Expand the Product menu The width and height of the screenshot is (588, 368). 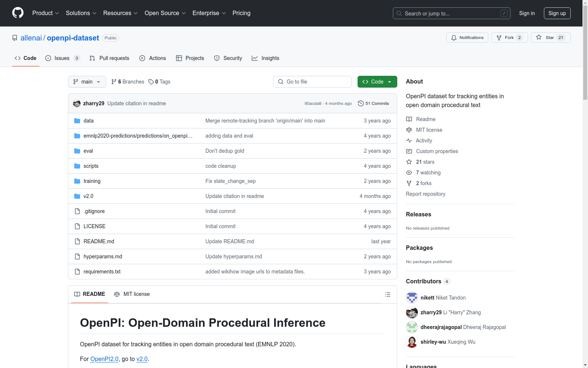(46, 13)
